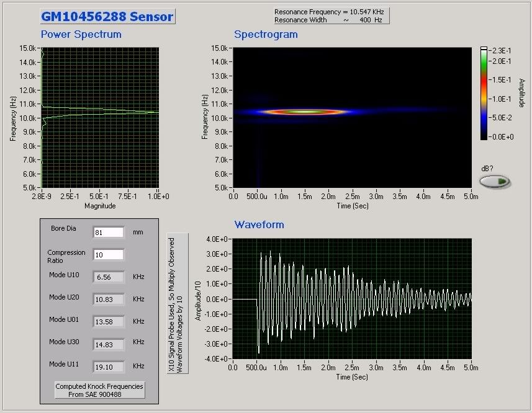This screenshot has width=532, height=413.
Task: Click the Bore Dia input field
Action: (x=109, y=233)
